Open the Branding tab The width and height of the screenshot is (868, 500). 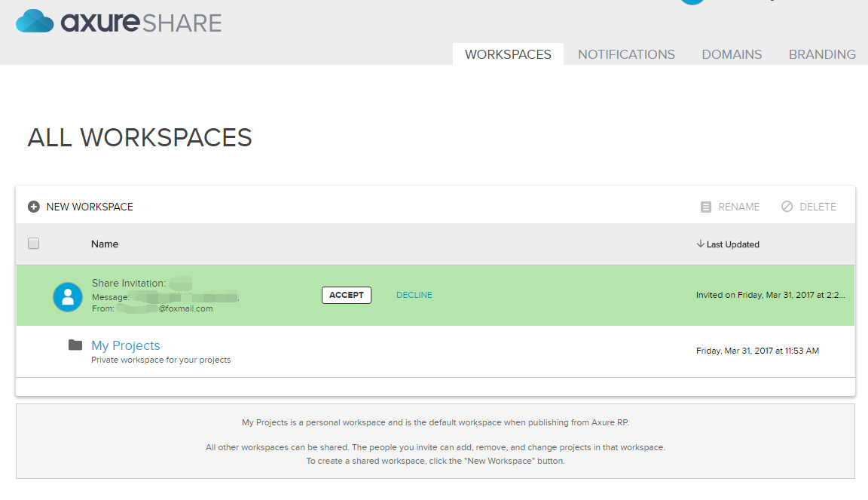pyautogui.click(x=822, y=54)
